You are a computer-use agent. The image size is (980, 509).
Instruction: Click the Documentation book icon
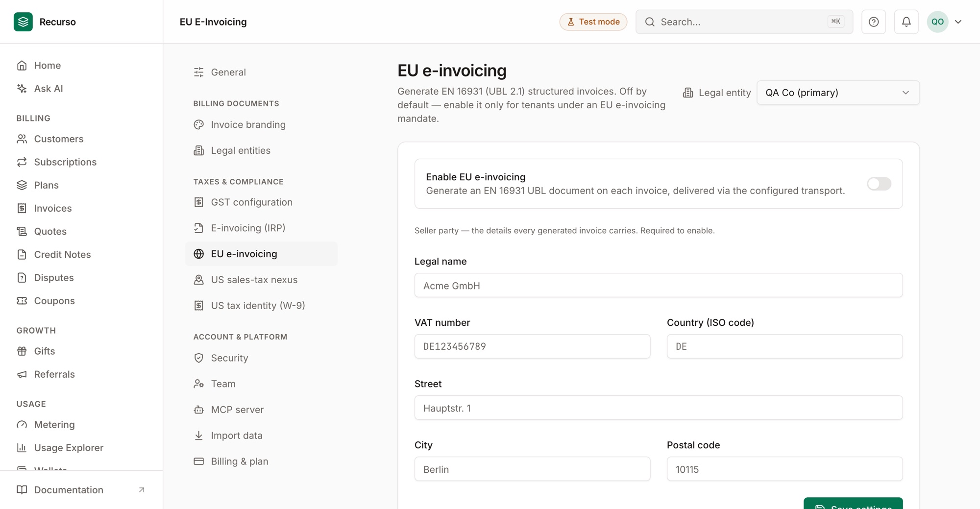click(22, 490)
